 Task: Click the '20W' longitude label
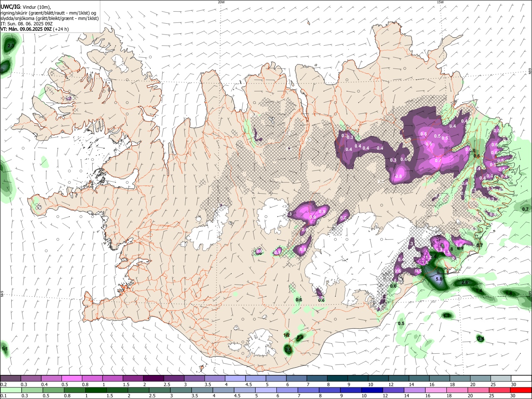pyautogui.click(x=221, y=2)
